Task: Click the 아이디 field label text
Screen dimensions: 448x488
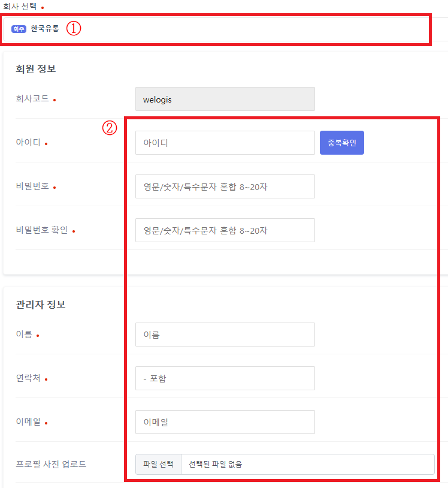Action: [x=28, y=143]
